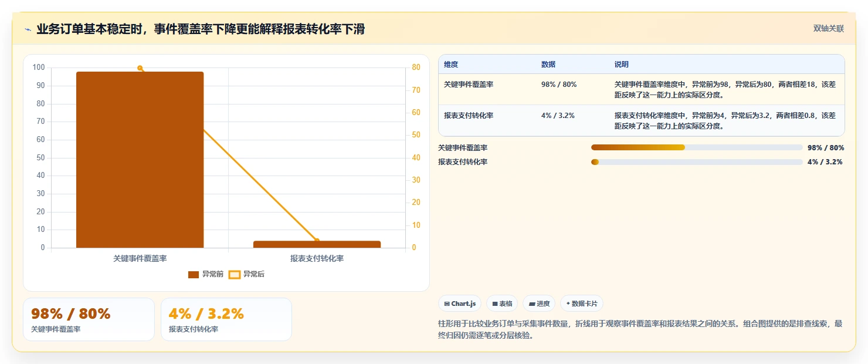Screen dimensions: 868x364
Task: Click the star icon in 数据卡片 chip
Action: [568, 304]
